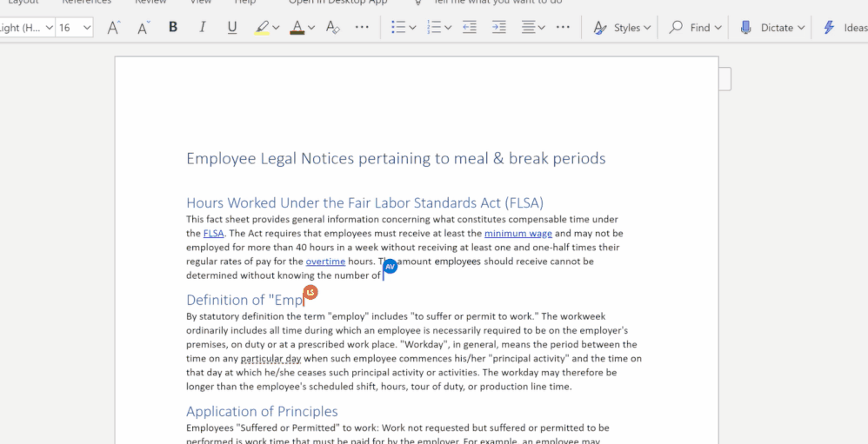Viewport: 868px width, 444px height.
Task: Toggle Bold formatting
Action: (x=173, y=27)
